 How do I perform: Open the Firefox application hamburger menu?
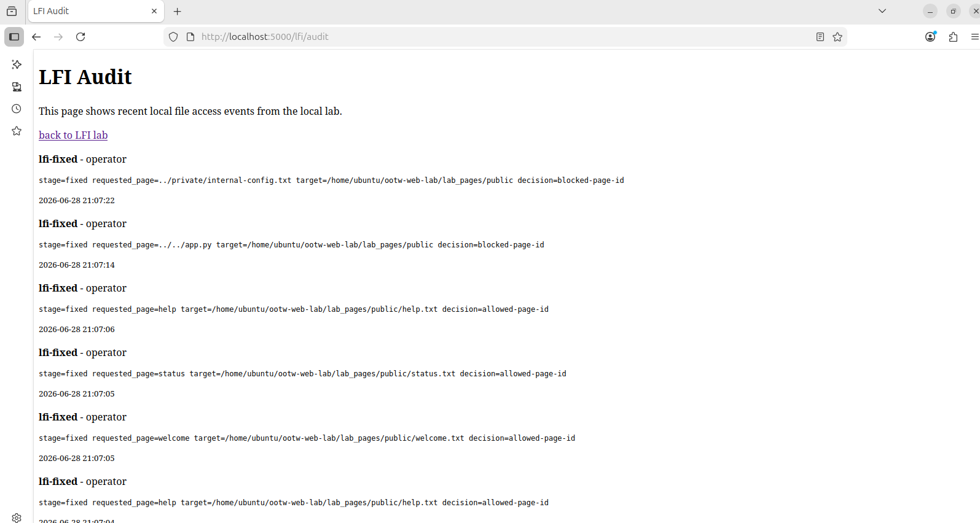[x=974, y=37]
